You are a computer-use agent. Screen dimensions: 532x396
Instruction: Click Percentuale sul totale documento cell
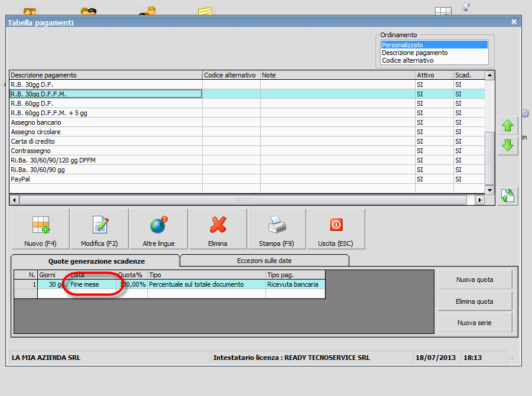206,284
